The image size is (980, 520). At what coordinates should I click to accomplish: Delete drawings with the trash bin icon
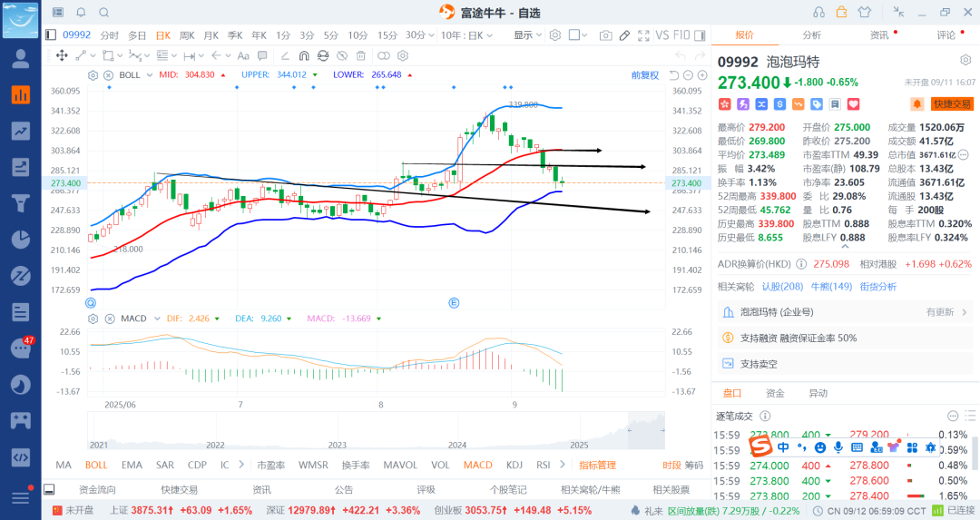click(360, 55)
